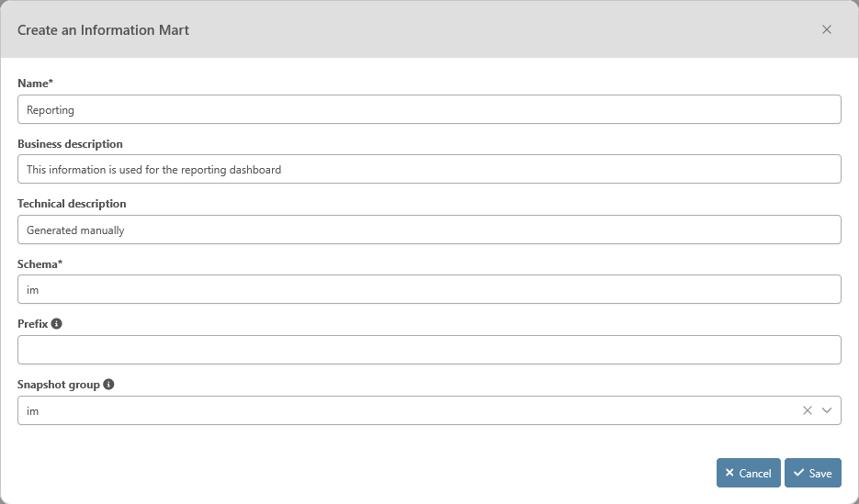Image resolution: width=859 pixels, height=504 pixels.
Task: Click the Name* label
Action: tap(35, 84)
